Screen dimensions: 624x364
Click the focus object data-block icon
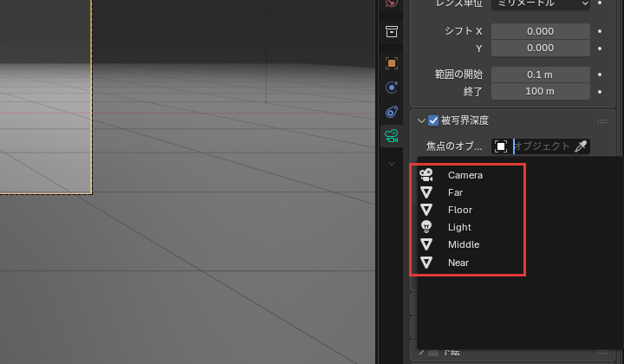coord(501,146)
